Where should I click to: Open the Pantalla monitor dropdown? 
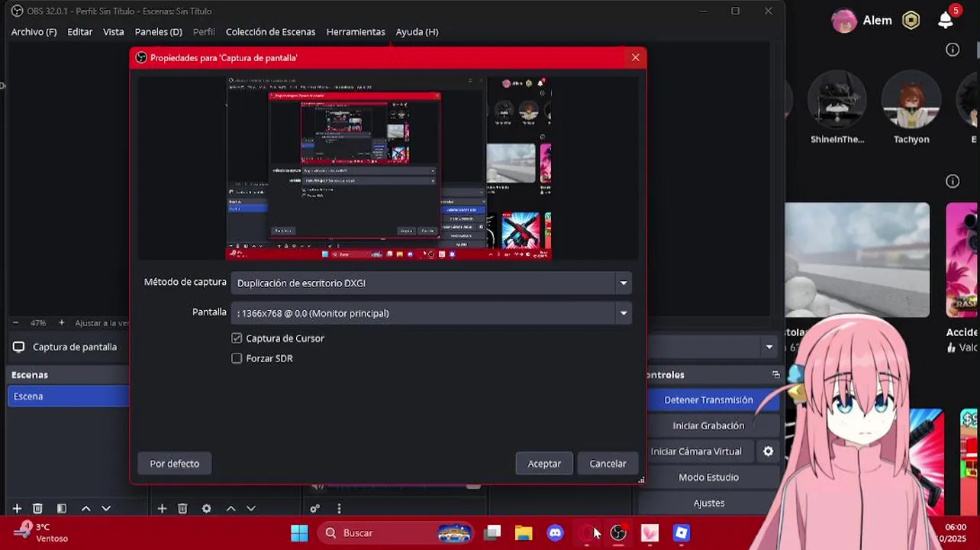pos(431,313)
